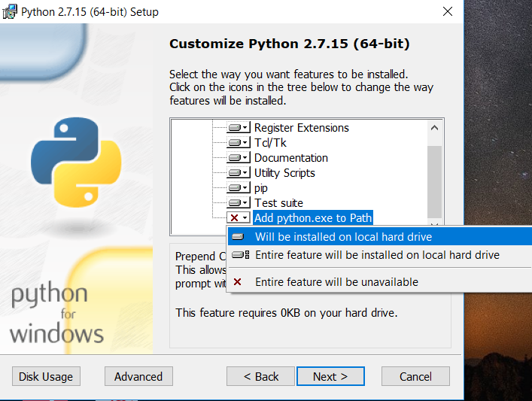Click drive-with-subfeatures icon in popup menu

point(241,255)
